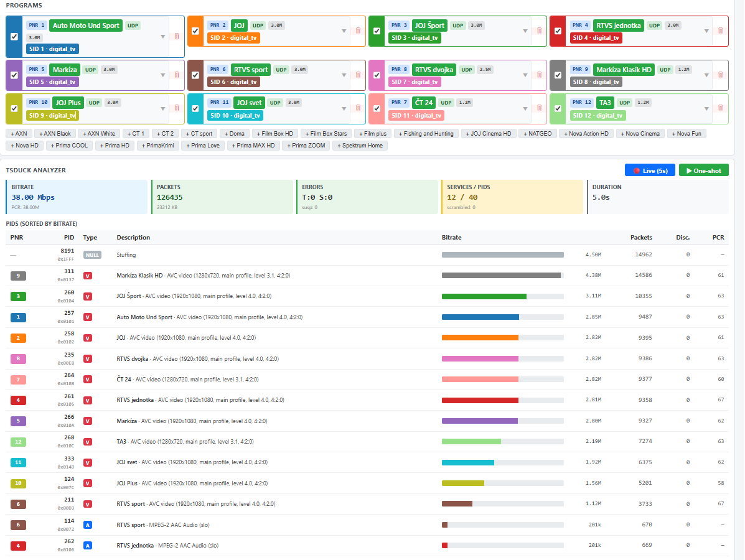
Task: Remove the RTVS dvojka program
Action: tap(539, 75)
